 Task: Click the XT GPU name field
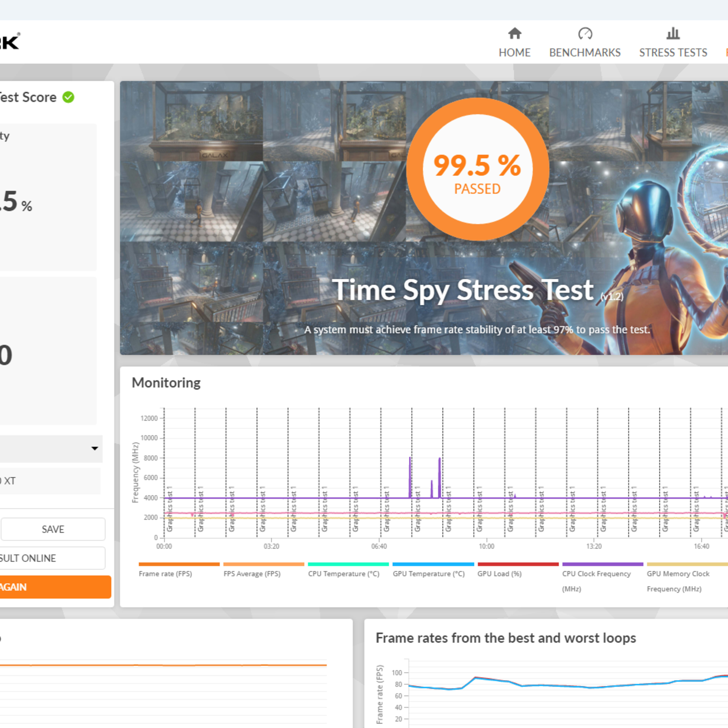pyautogui.click(x=50, y=481)
